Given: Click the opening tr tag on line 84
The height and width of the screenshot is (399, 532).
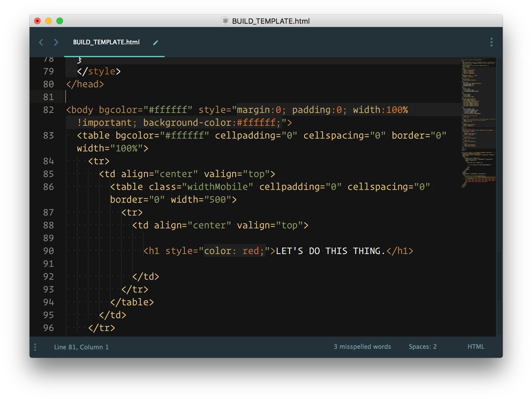Looking at the screenshot, I should 99,161.
